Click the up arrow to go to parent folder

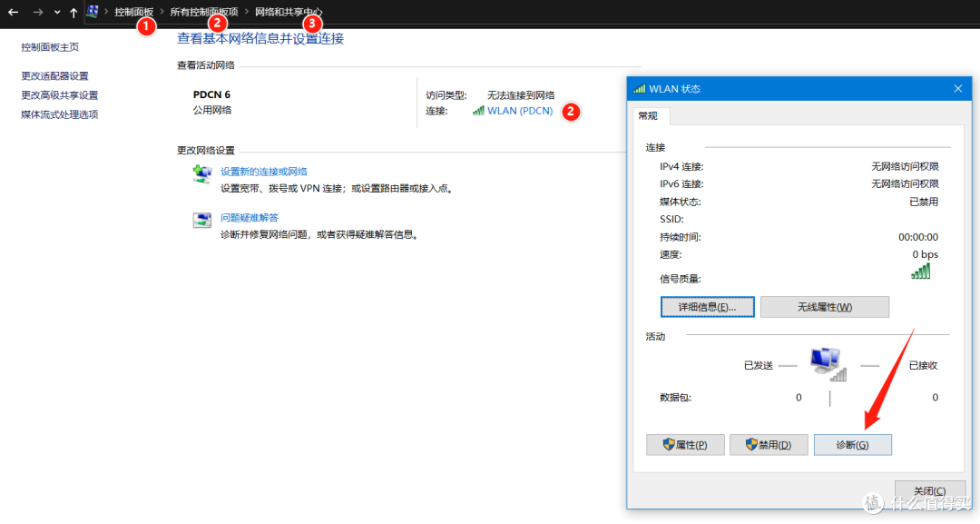click(73, 12)
